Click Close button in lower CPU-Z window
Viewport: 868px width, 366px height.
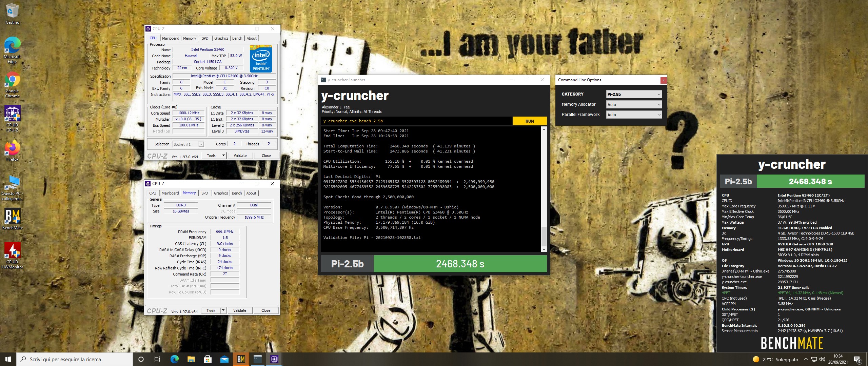click(x=266, y=310)
